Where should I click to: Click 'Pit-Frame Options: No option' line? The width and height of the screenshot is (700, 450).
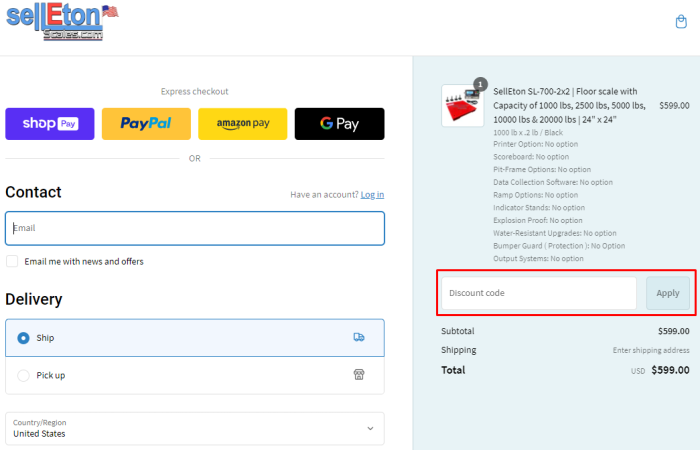pos(542,170)
